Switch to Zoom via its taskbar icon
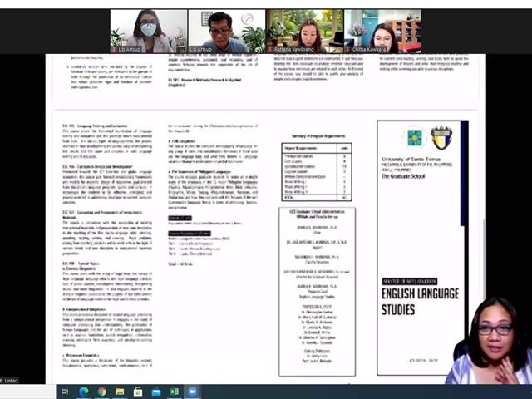Image resolution: width=532 pixels, height=399 pixels. coord(192,392)
